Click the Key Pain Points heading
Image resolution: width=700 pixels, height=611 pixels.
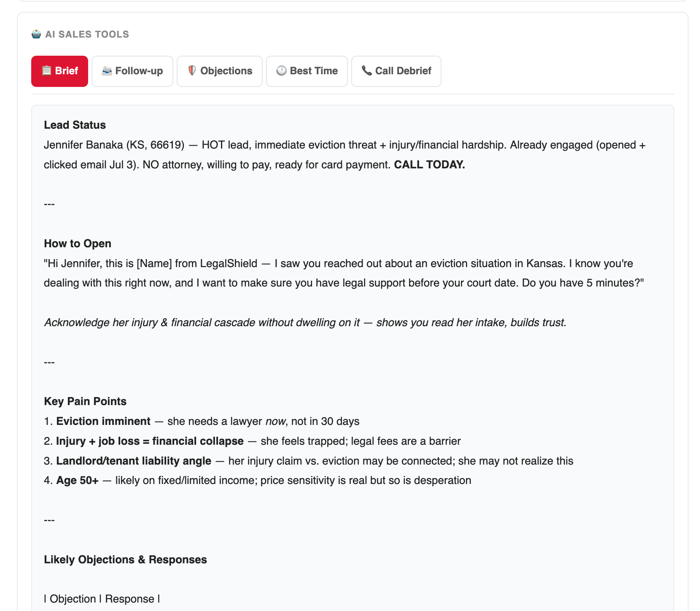85,401
